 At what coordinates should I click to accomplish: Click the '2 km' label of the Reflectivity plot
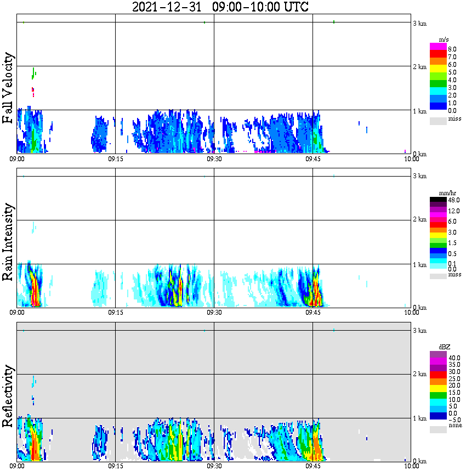(x=419, y=373)
